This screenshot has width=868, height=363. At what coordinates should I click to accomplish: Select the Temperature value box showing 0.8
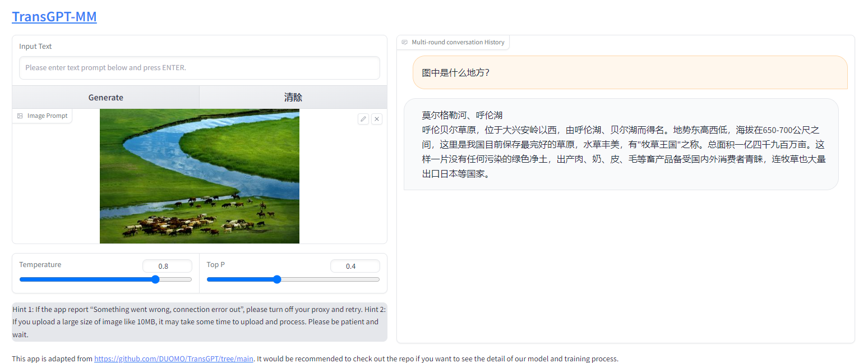point(167,266)
